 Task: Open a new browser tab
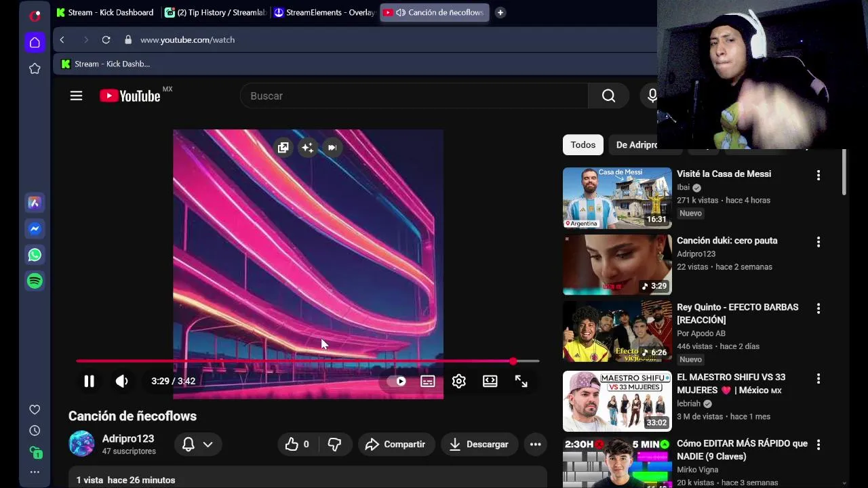coord(500,12)
